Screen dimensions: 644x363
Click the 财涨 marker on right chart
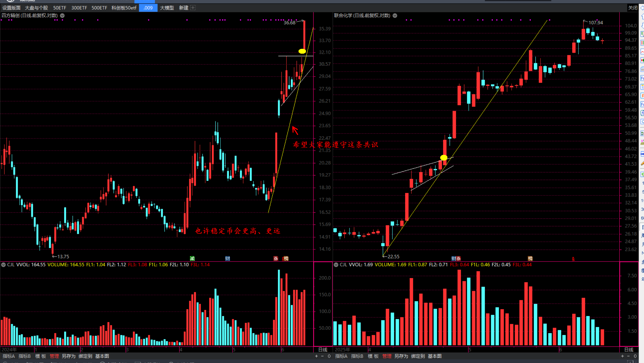(x=456, y=258)
